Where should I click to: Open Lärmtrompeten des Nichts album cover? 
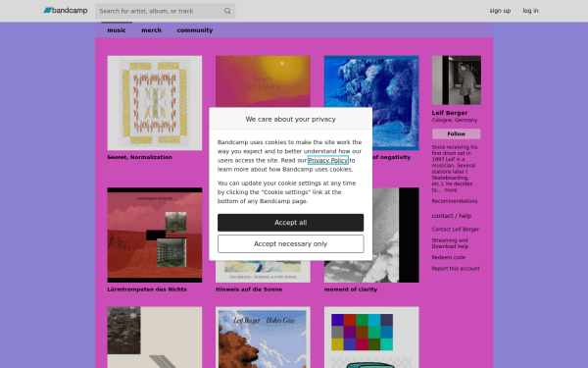[x=155, y=236]
